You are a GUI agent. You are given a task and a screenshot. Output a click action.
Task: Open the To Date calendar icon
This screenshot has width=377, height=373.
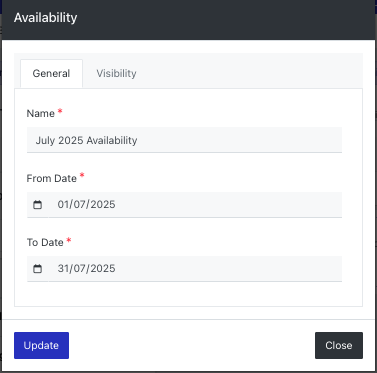pyautogui.click(x=38, y=269)
